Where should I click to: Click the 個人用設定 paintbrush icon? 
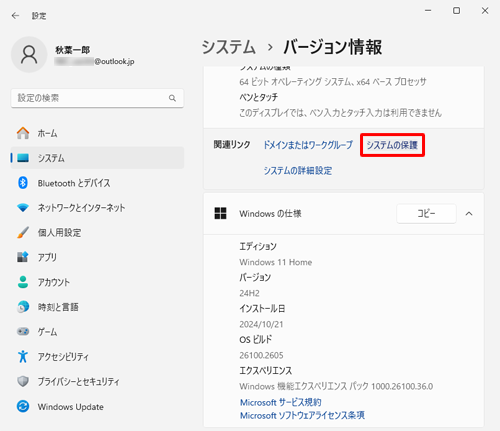point(23,232)
